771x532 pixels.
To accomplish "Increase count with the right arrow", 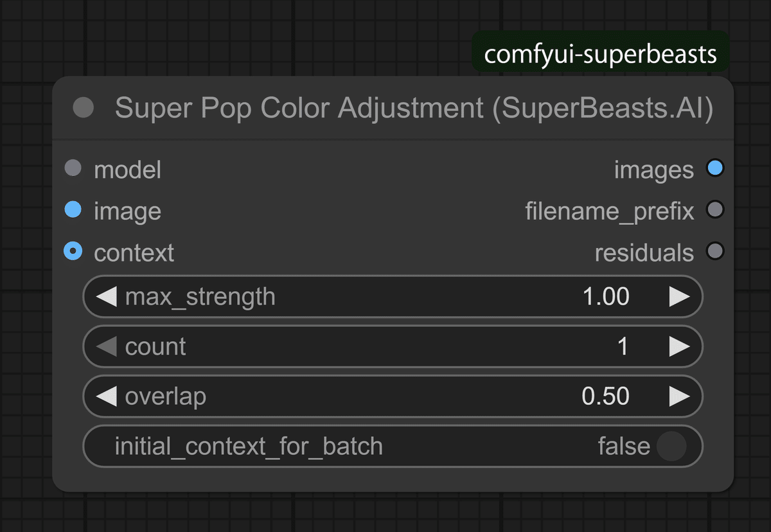I will pos(680,346).
